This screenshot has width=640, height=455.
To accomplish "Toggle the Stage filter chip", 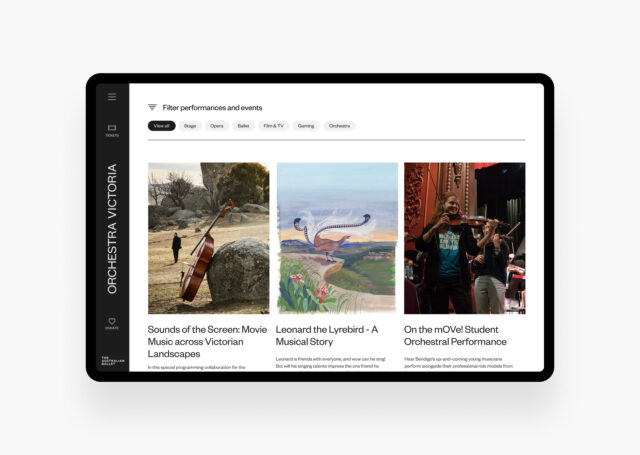I will pyautogui.click(x=190, y=126).
